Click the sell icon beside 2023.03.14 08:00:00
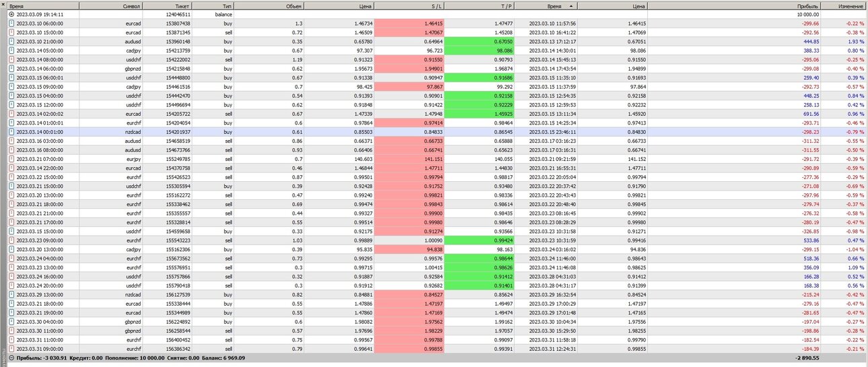The image size is (868, 367). (11, 59)
